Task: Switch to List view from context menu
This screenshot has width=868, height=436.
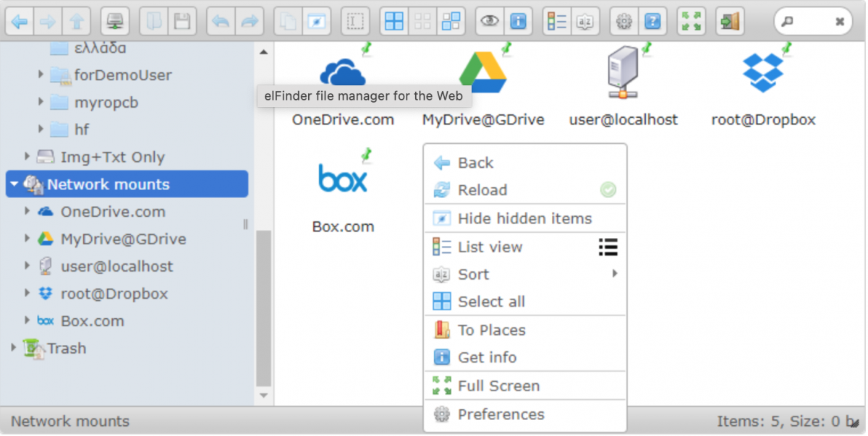Action: pyautogui.click(x=490, y=247)
